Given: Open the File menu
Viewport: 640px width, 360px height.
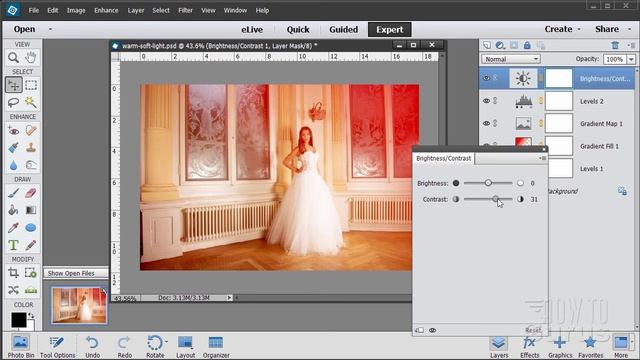Looking at the screenshot, I should tap(33, 10).
